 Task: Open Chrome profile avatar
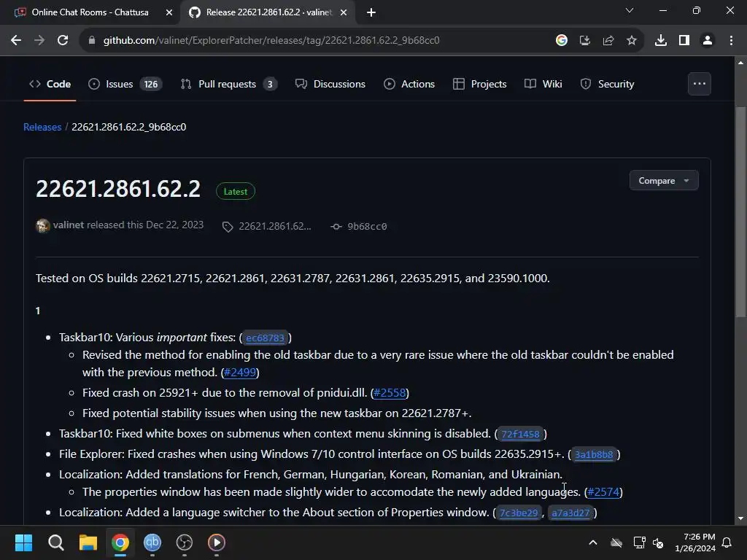[708, 41]
